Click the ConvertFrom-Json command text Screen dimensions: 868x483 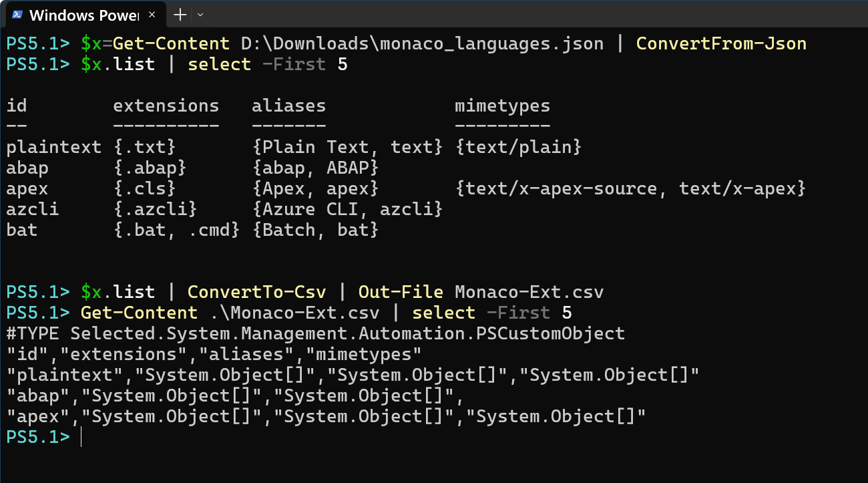coord(721,44)
